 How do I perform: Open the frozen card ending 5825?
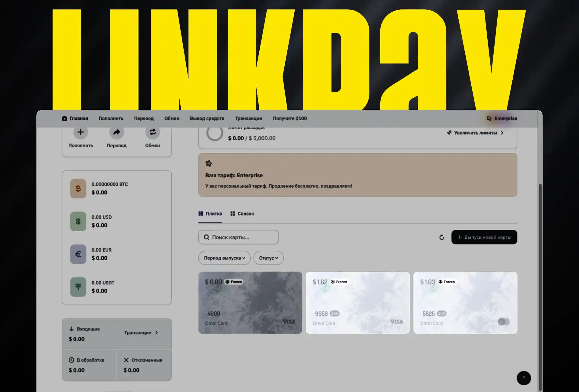pos(465,303)
